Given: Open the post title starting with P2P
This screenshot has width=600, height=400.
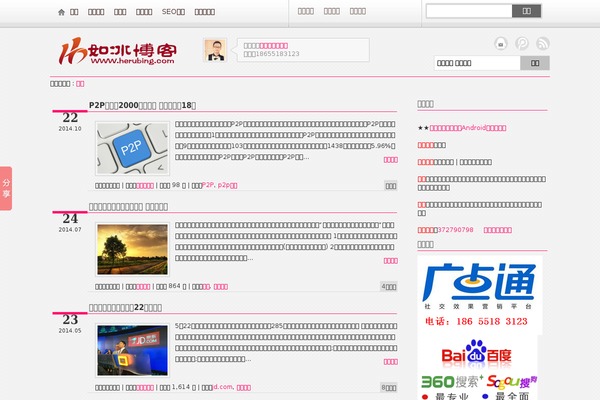Looking at the screenshot, I should 142,105.
